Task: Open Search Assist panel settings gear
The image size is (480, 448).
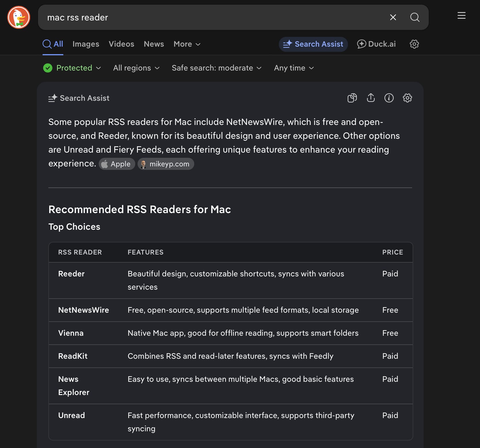Action: [407, 98]
